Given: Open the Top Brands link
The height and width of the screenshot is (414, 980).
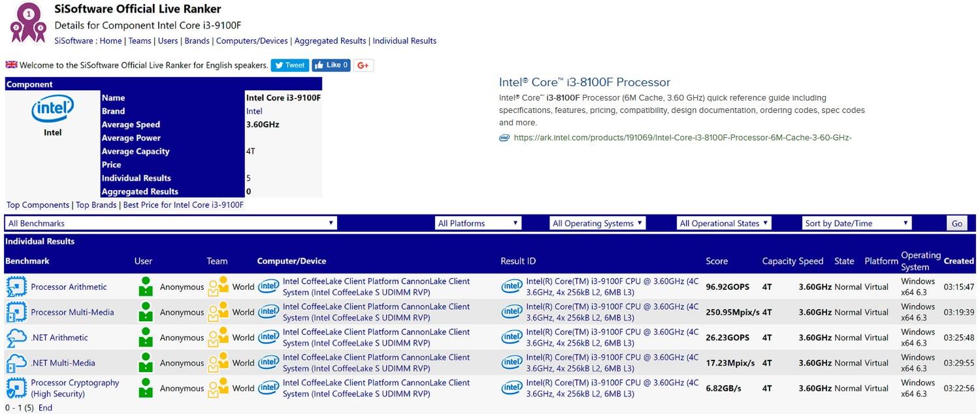Looking at the screenshot, I should pyautogui.click(x=97, y=205).
